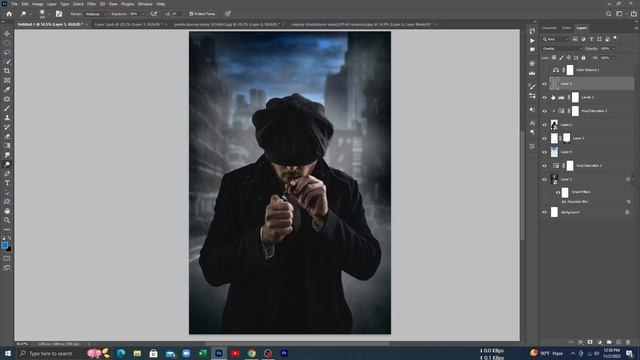Select the Hand tool

pyautogui.click(x=7, y=211)
